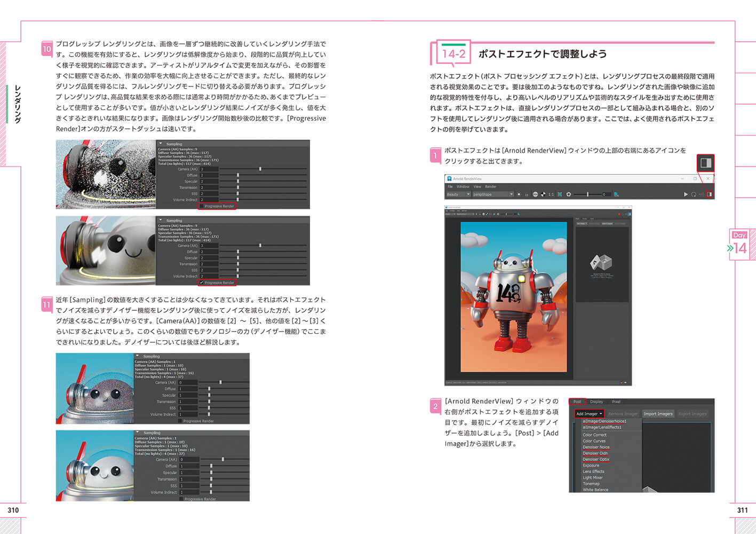756x534 pixels.
Task: Select Light Mixer in the imager list
Action: 592,477
